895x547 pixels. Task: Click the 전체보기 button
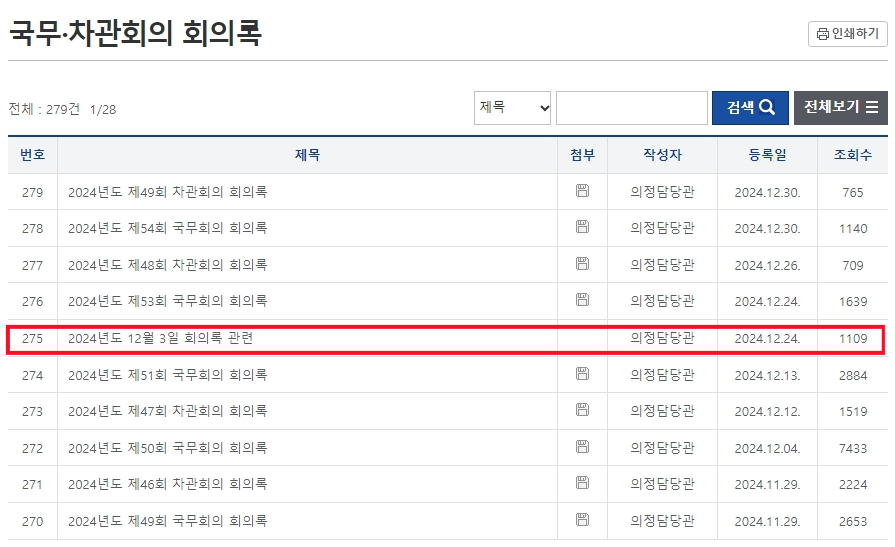pos(841,107)
